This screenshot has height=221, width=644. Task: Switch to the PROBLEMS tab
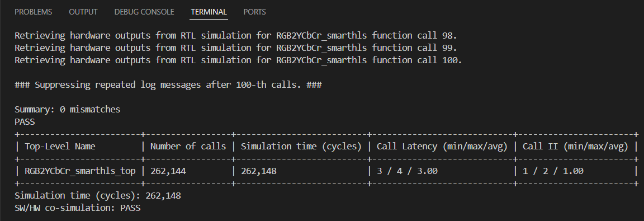pos(34,12)
